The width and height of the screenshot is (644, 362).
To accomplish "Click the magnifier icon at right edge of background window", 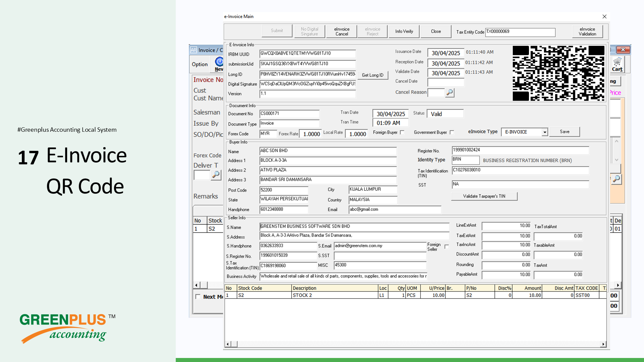I will click(x=616, y=179).
